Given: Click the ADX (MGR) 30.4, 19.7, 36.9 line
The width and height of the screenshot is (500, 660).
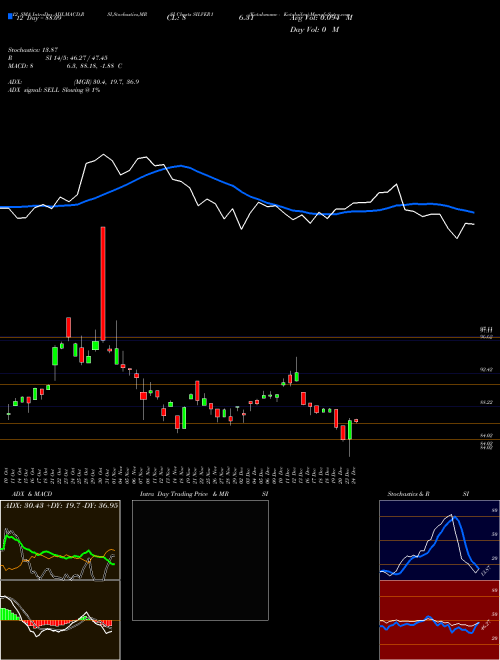Looking at the screenshot, I should [x=73, y=82].
